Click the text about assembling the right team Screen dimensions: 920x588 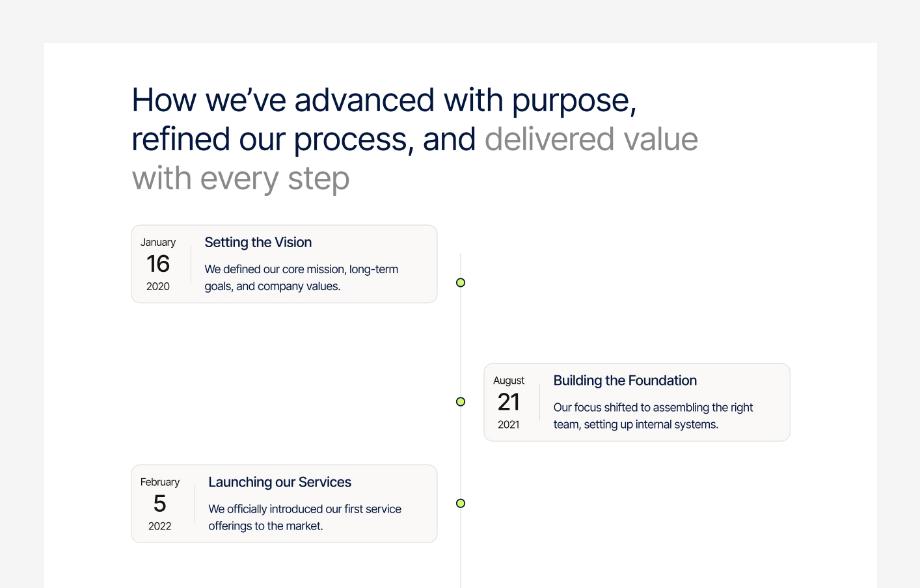pos(653,416)
